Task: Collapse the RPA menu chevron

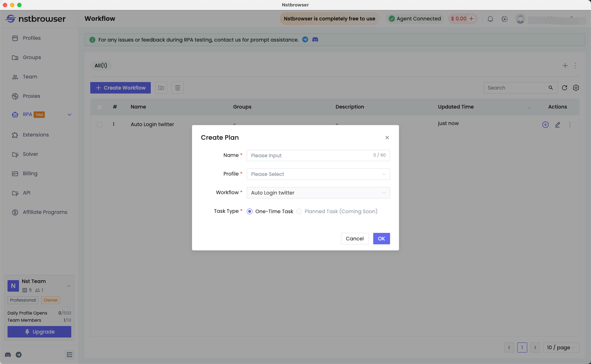Action: click(69, 115)
